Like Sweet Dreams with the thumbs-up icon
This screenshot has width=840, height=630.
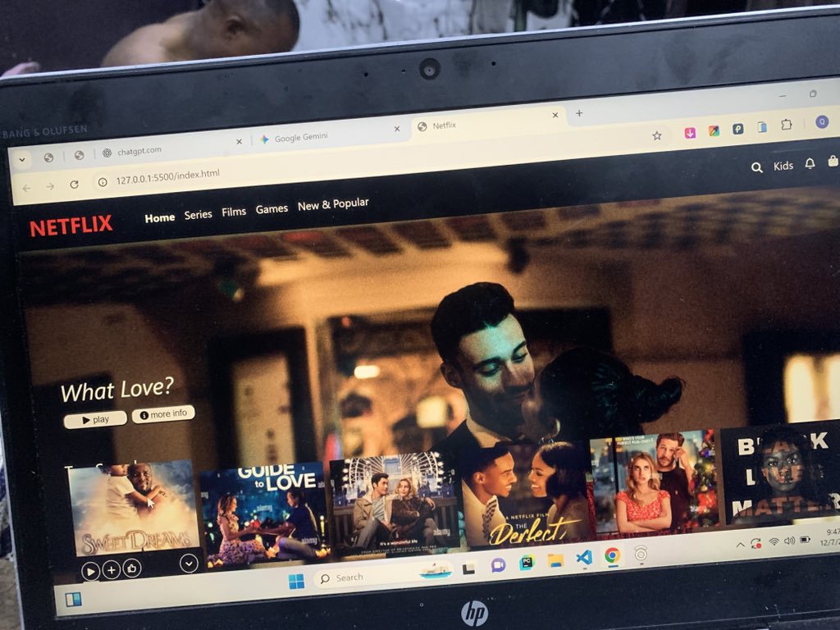(132, 568)
